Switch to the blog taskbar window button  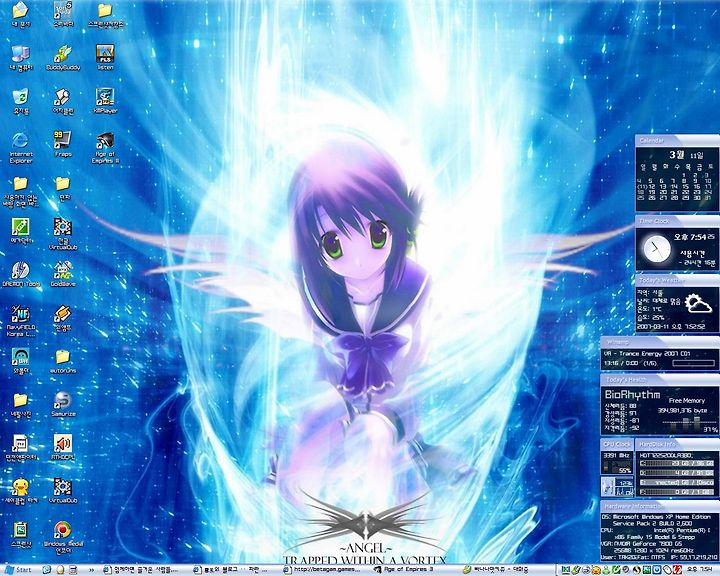pyautogui.click(x=232, y=570)
